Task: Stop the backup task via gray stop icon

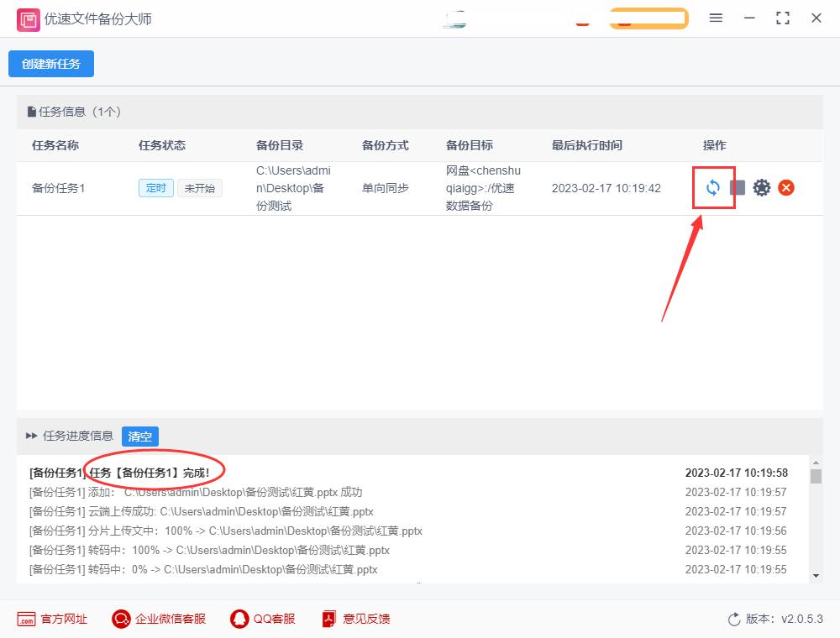Action: (736, 187)
